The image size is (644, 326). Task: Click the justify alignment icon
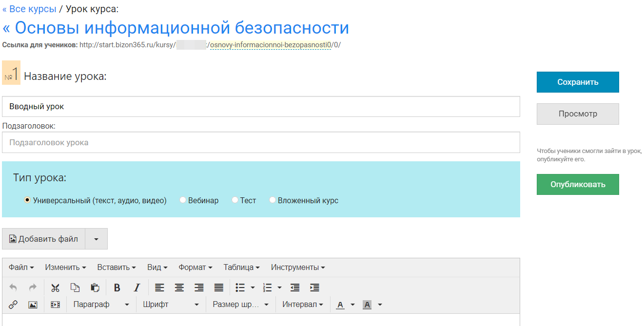219,288
